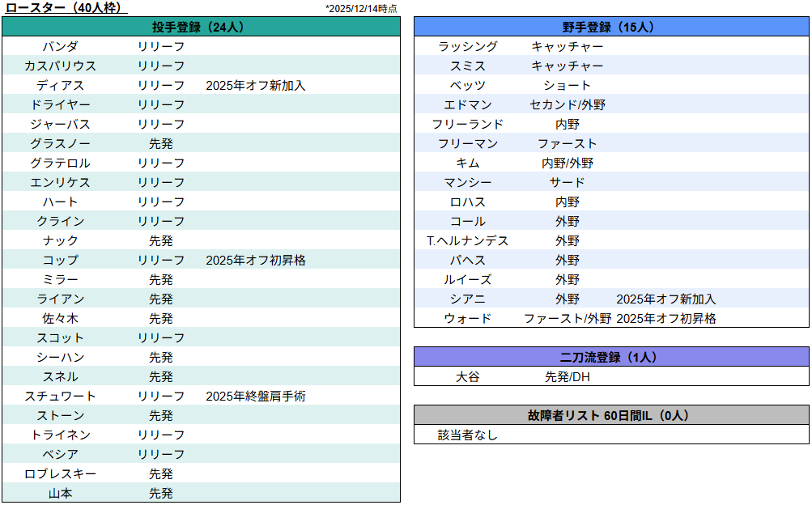Select pitcher name 山本
The image size is (812, 505).
[x=61, y=493]
